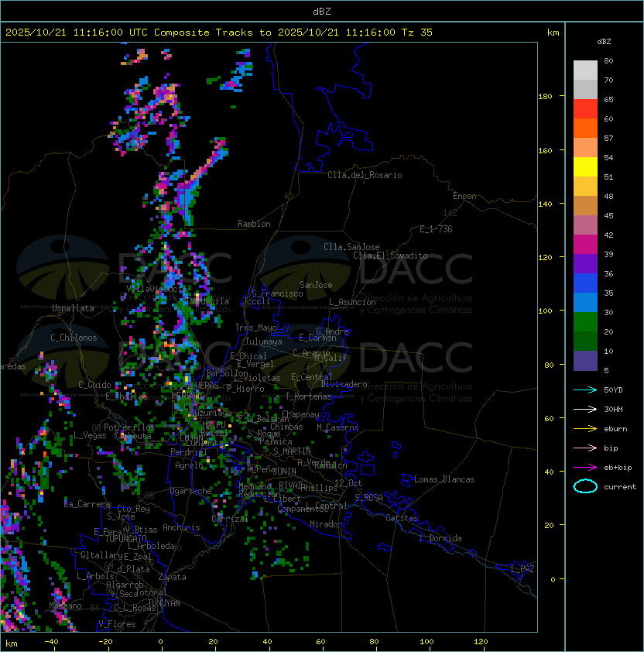Viewport: 644px width, 652px height.
Task: Click the white 30HM track arrow in legend
Action: 585,409
